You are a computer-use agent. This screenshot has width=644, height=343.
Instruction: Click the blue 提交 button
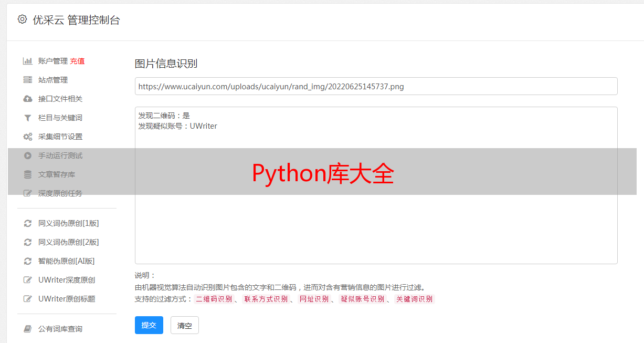pyautogui.click(x=149, y=325)
